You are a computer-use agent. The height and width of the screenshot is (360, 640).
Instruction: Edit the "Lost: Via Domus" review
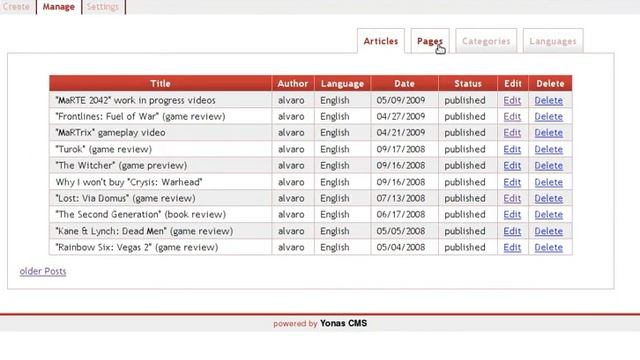click(512, 198)
